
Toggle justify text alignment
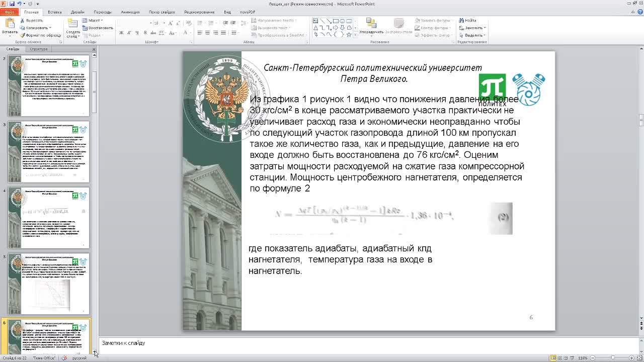point(224,33)
